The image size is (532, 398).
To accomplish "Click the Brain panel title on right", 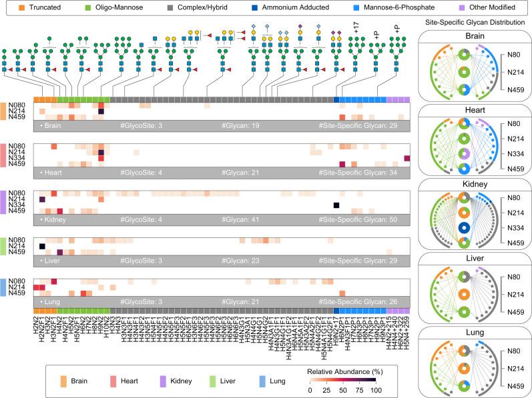I will (475, 36).
